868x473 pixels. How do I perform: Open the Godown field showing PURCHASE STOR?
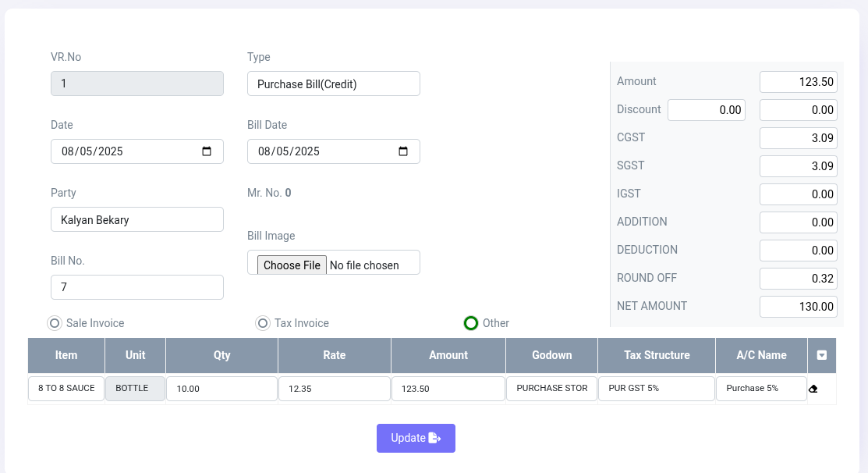551,388
